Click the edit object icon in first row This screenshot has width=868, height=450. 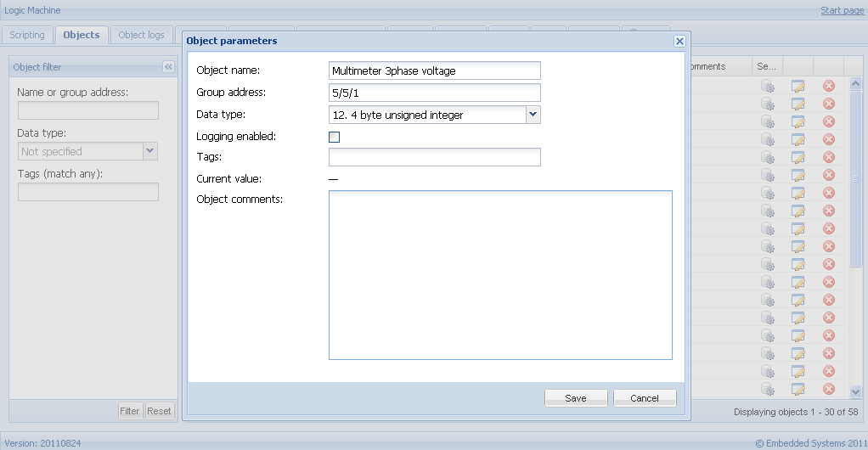click(798, 86)
